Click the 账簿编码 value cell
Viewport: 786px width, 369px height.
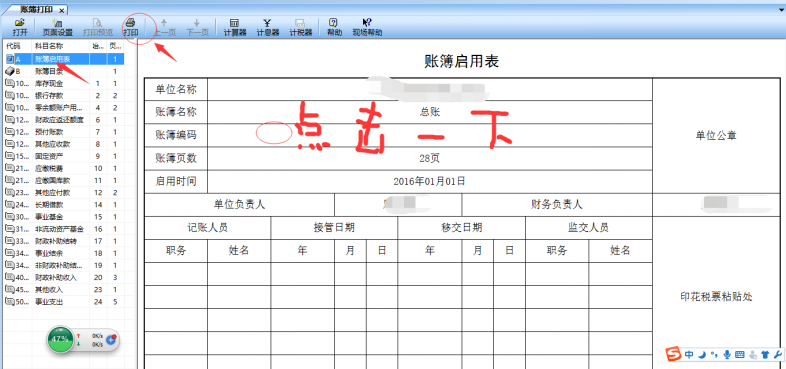[430, 135]
